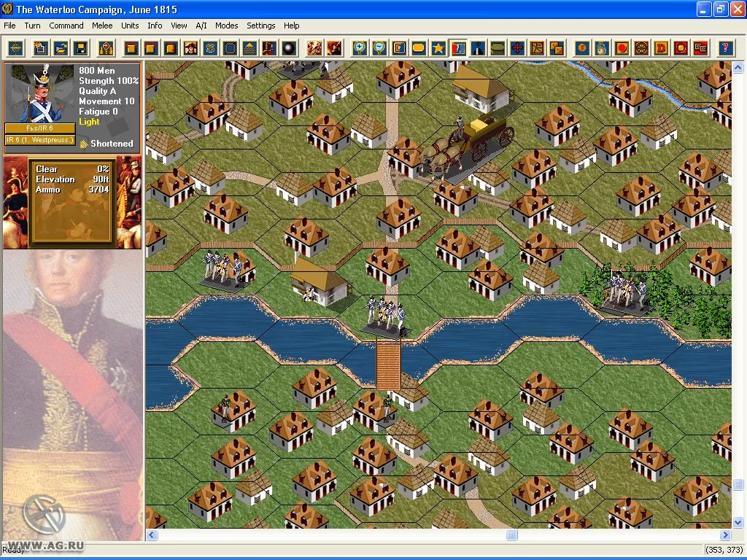Click the black tent-shaped toolbar icon
Image resolution: width=747 pixels, height=560 pixels.
(478, 48)
